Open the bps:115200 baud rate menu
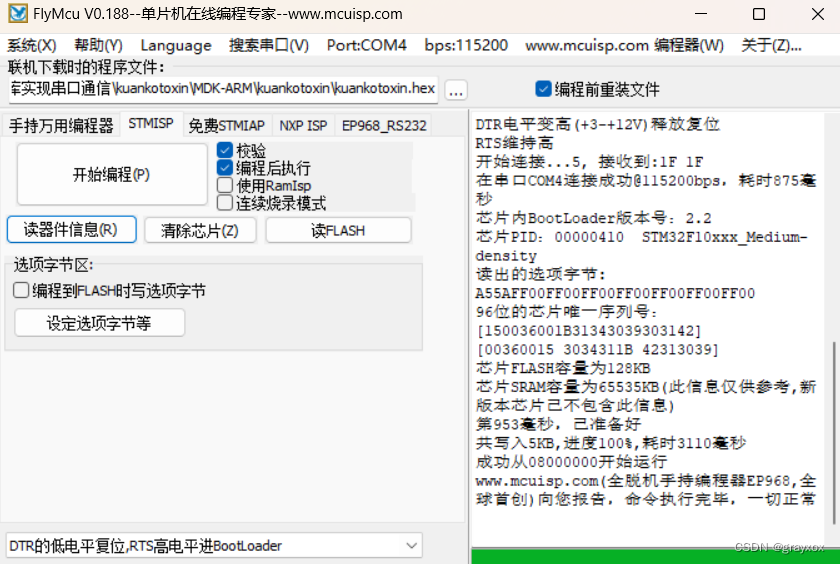 (466, 45)
